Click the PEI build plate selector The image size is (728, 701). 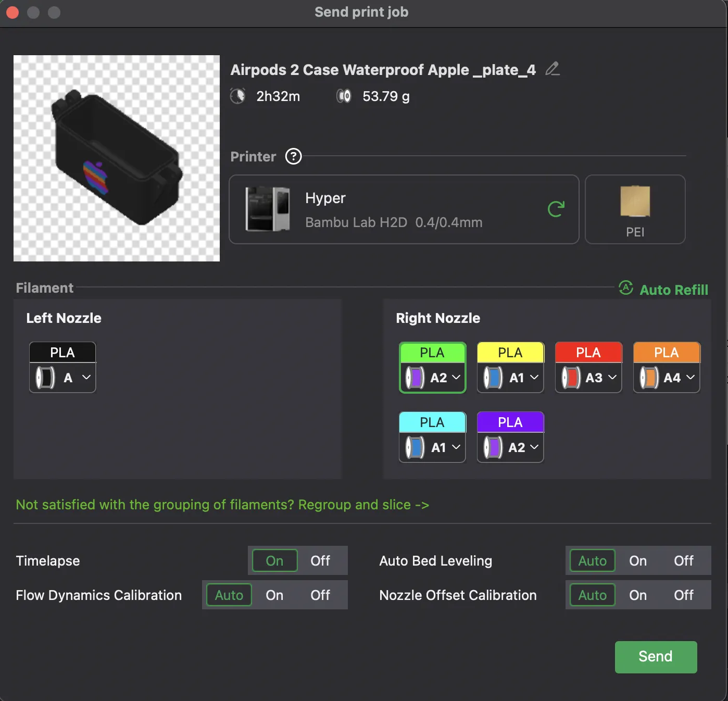point(635,209)
